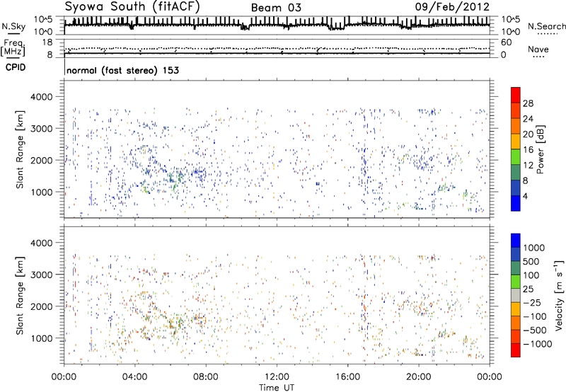Screen dimensions: 566x392
Task: Click '4000' on power panel range axis
Action: (41, 97)
